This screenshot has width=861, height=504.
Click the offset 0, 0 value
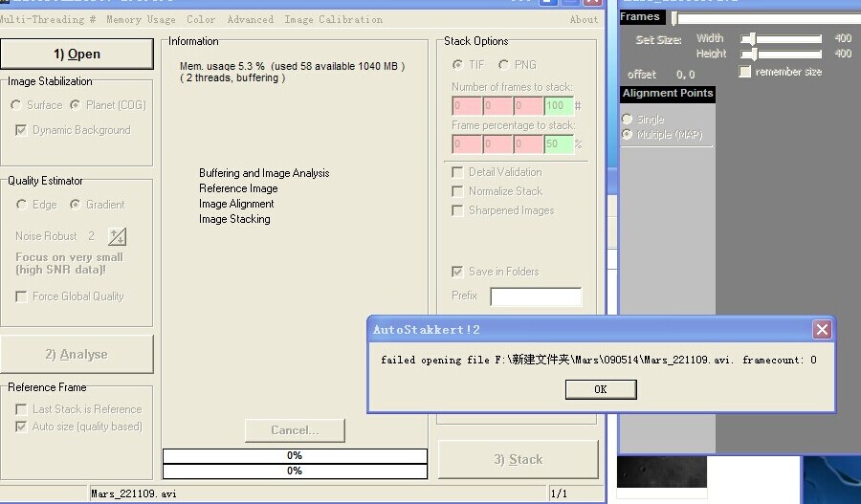pyautogui.click(x=685, y=75)
